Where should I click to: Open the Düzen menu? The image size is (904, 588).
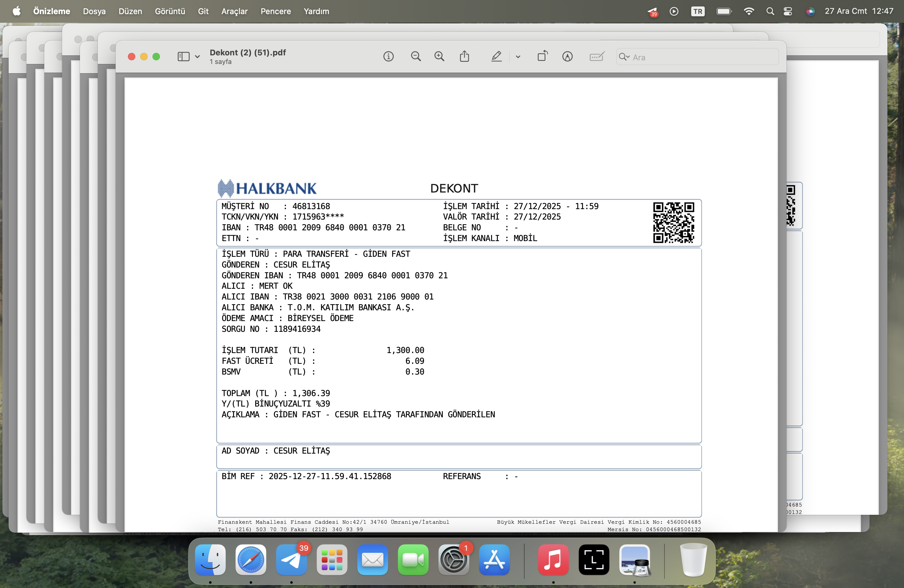(x=130, y=11)
